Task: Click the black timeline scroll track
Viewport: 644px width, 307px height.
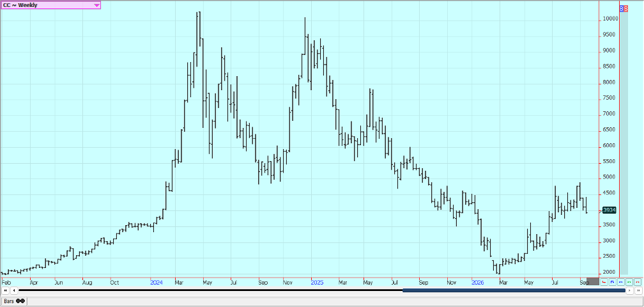Action: [x=210, y=290]
